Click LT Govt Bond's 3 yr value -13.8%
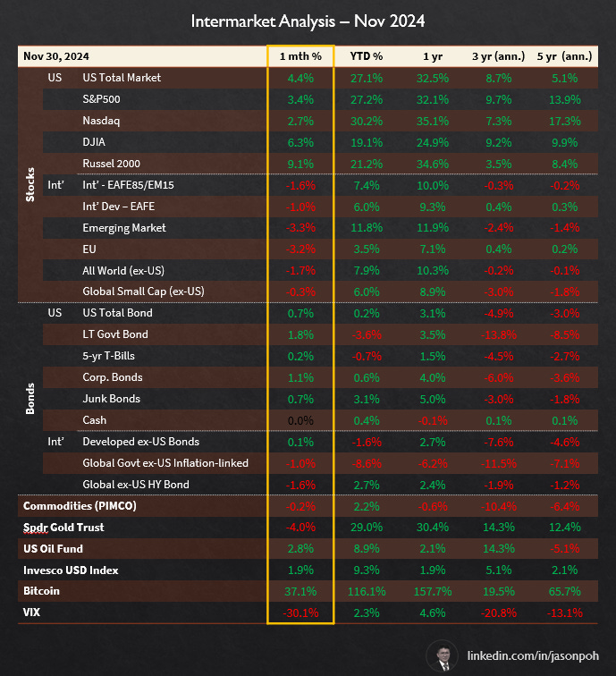 [498, 335]
